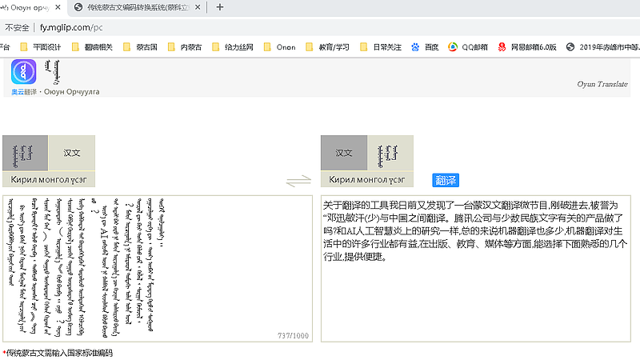The image size is (640, 364).
Task: Select Кирил монгол үсэг as source language
Action: [49, 179]
